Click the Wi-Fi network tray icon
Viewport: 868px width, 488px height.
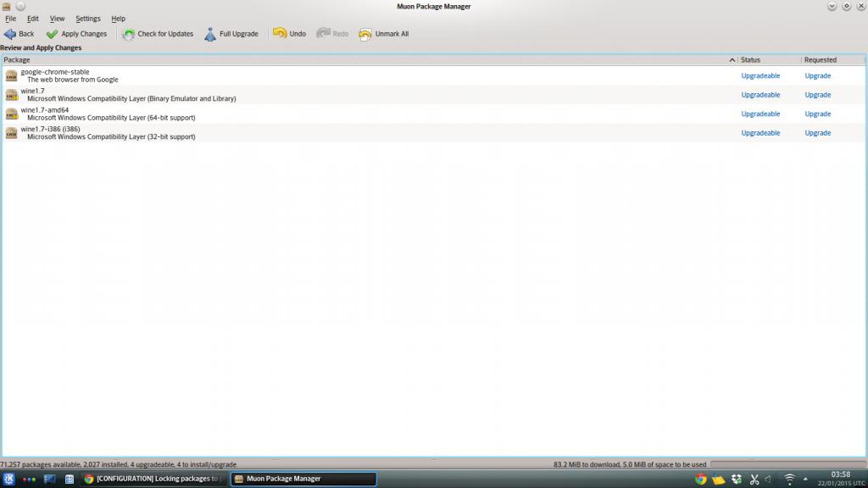click(x=790, y=479)
